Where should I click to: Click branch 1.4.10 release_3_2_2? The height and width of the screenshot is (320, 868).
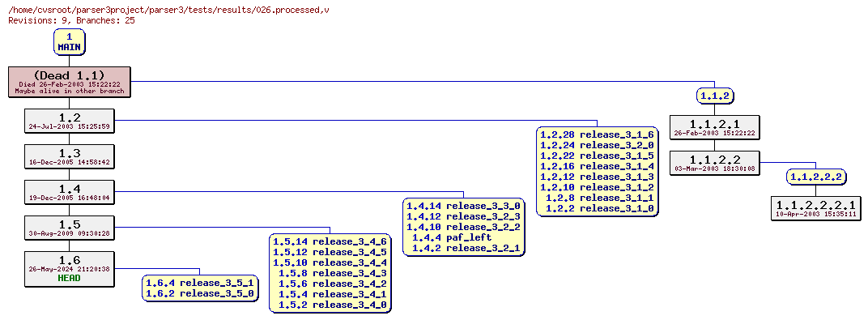(463, 227)
